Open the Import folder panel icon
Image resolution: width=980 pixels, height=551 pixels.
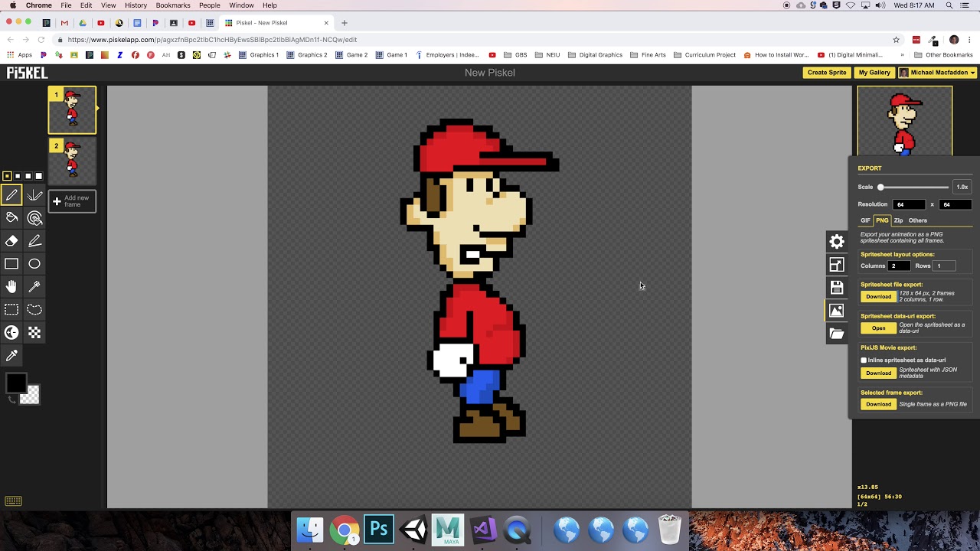(x=837, y=334)
